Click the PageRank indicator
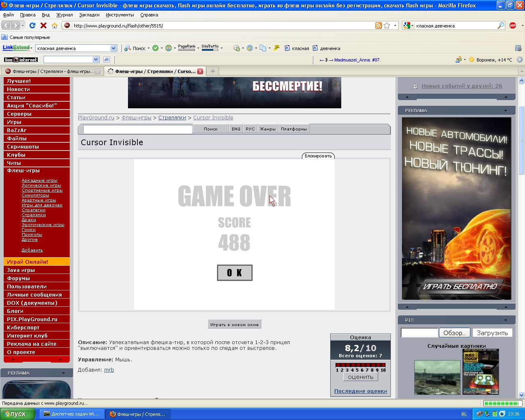This screenshot has height=420, width=525. tap(187, 48)
